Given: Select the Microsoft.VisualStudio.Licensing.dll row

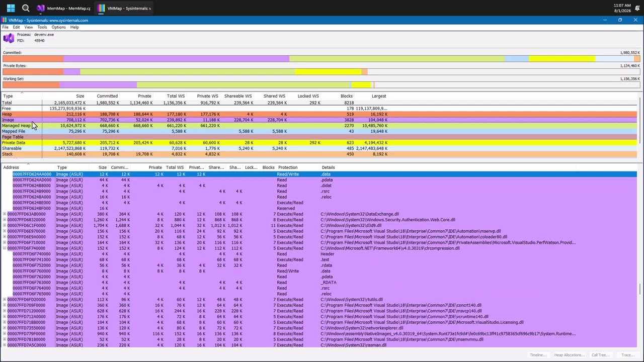Looking at the screenshot, I should click(x=319, y=322).
